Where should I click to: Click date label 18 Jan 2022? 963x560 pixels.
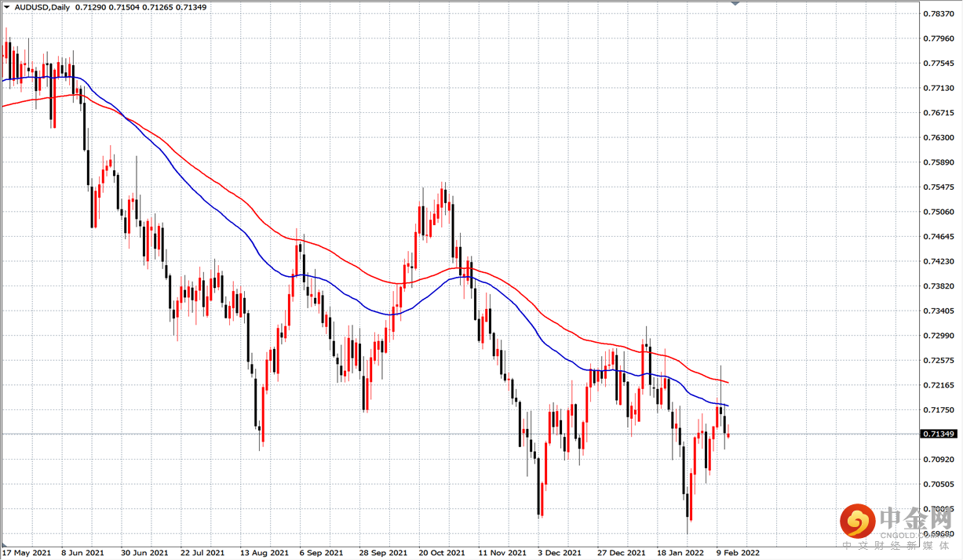tap(680, 552)
